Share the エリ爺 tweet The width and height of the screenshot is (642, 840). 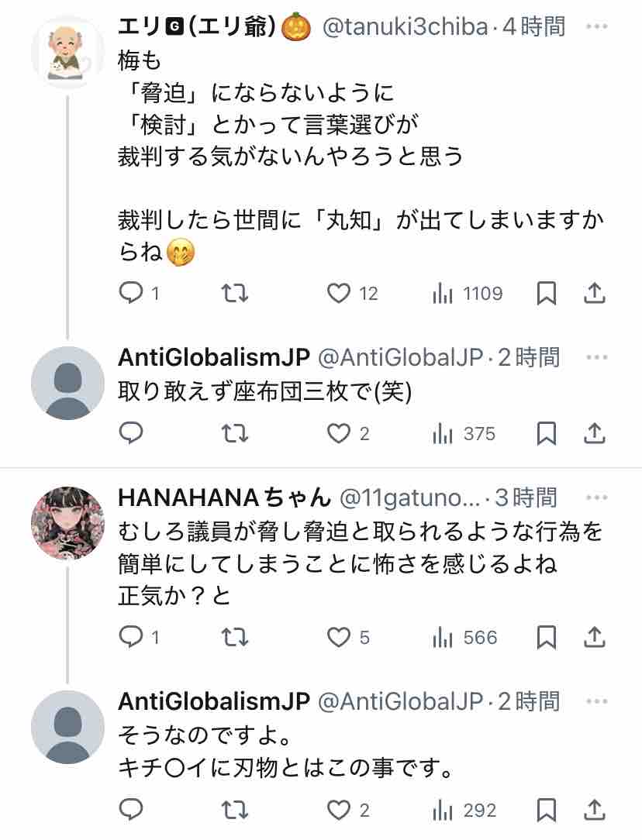(593, 294)
